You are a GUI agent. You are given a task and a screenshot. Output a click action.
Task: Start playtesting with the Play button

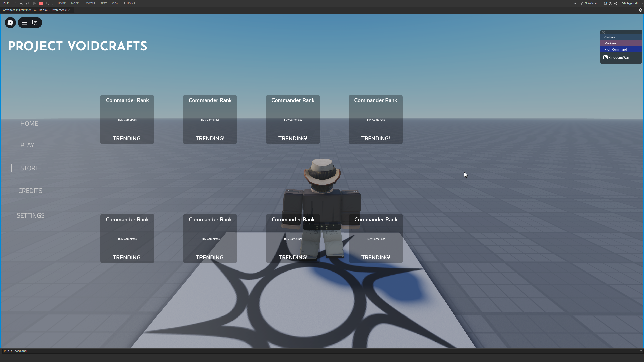point(34,3)
